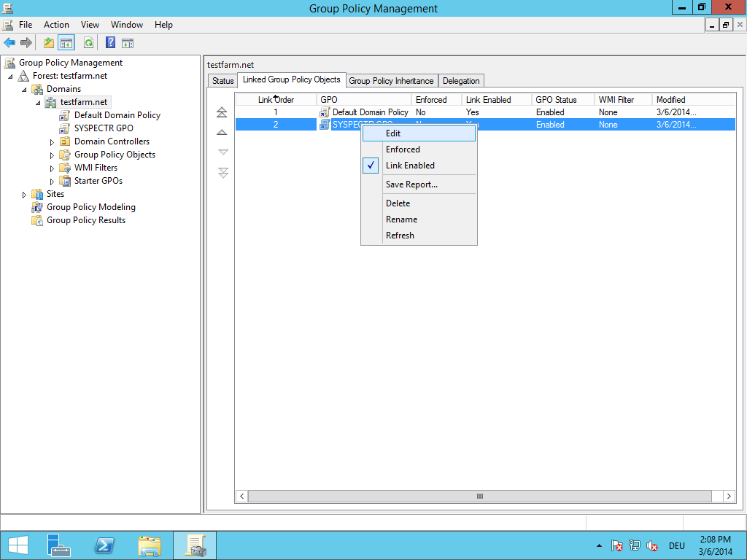Open Server Manager from the taskbar
The height and width of the screenshot is (560, 747).
point(59,545)
